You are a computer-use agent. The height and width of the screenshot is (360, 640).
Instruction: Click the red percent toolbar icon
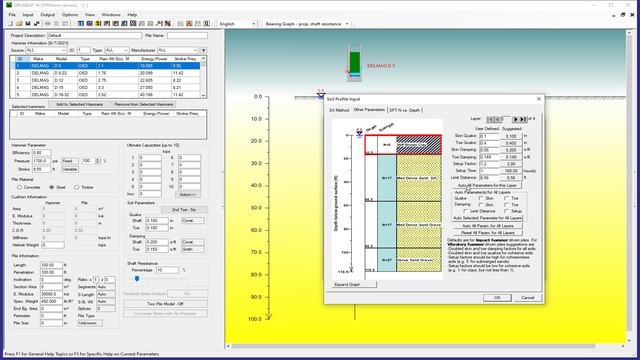pyautogui.click(x=167, y=24)
